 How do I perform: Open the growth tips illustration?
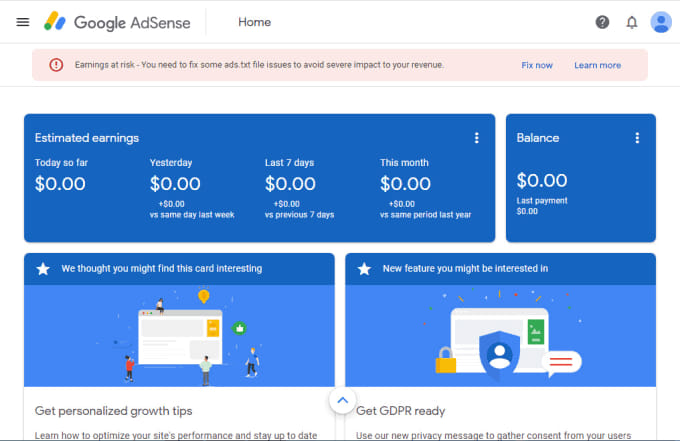179,336
